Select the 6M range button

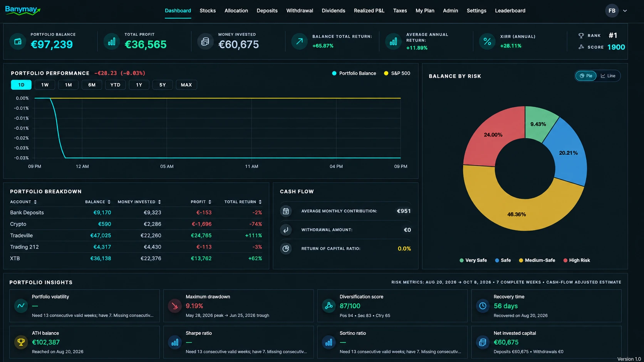pos(92,85)
